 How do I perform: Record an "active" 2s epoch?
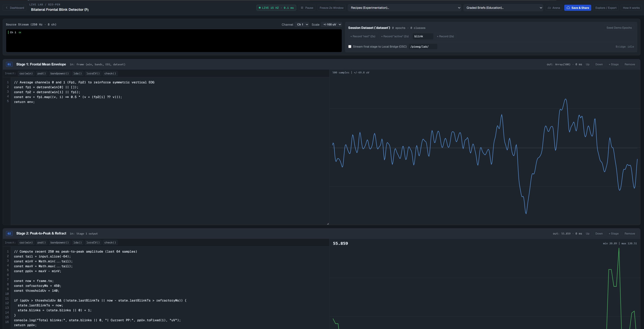pyautogui.click(x=395, y=36)
